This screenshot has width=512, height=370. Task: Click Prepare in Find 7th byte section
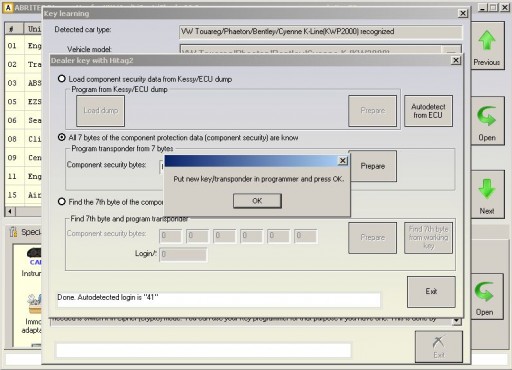[372, 237]
